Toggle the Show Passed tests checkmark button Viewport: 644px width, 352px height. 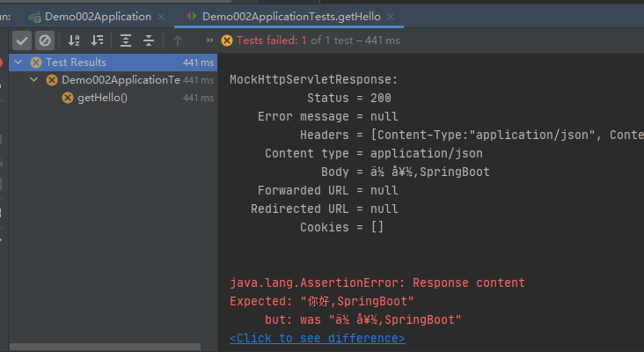[x=22, y=40]
